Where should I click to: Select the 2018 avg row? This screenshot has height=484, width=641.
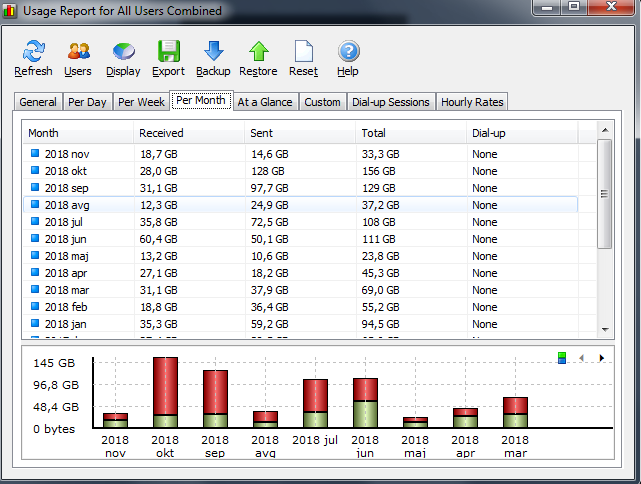point(300,205)
